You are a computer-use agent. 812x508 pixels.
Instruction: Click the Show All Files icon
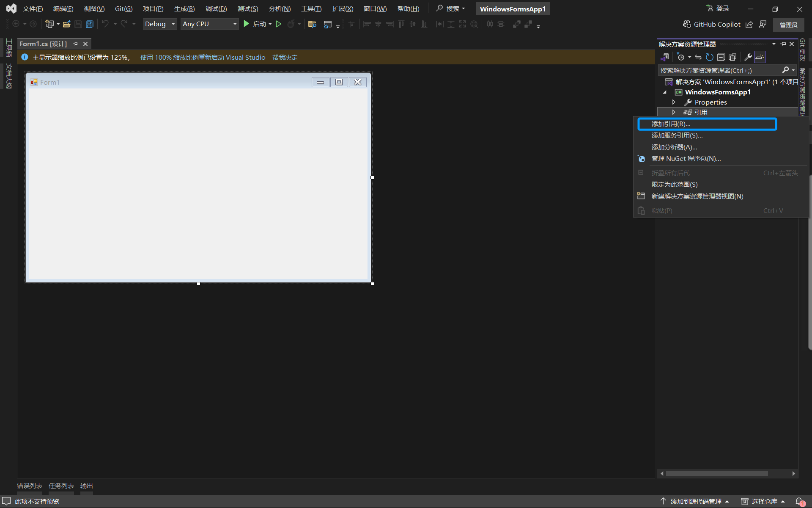click(732, 57)
